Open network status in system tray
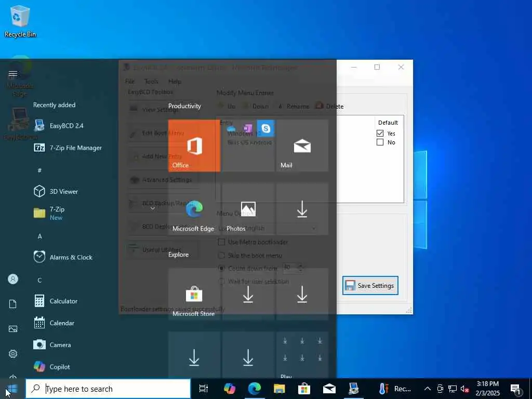This screenshot has width=532, height=399. click(x=453, y=389)
